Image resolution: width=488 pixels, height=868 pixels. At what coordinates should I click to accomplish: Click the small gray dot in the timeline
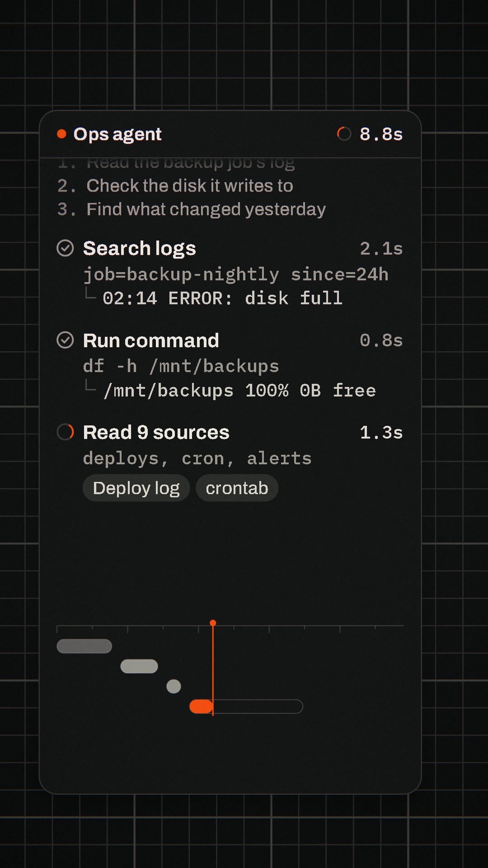tap(174, 686)
